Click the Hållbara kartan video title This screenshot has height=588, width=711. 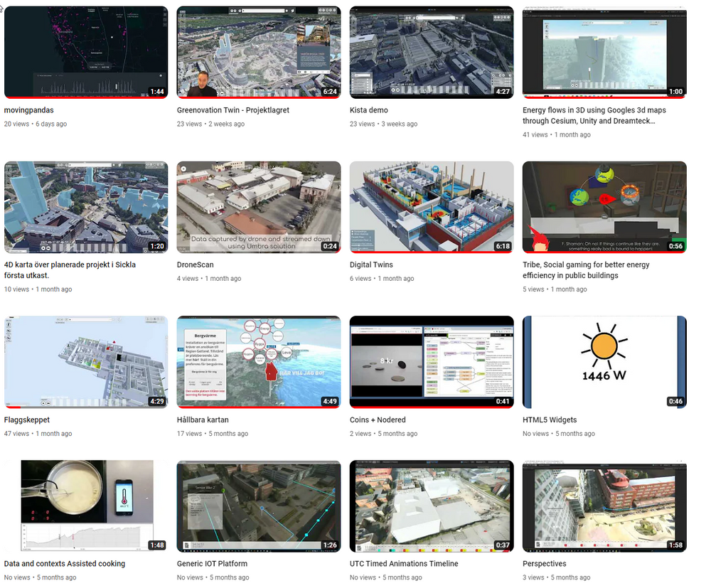(x=203, y=419)
